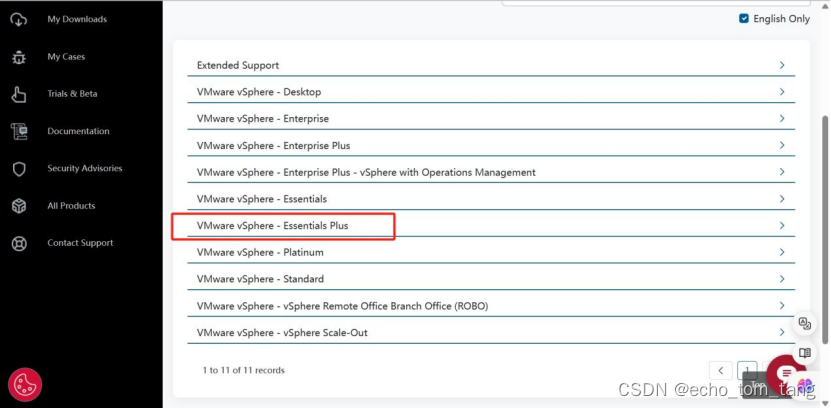This screenshot has height=409, width=831.
Task: Expand the Operations Management row chevron
Action: [x=782, y=172]
